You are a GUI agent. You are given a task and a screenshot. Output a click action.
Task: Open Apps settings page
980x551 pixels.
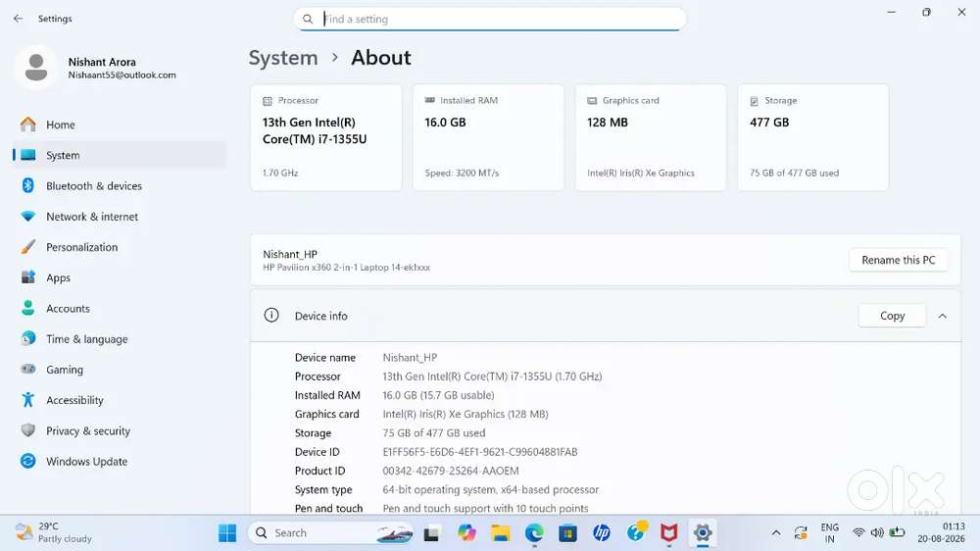coord(119,277)
